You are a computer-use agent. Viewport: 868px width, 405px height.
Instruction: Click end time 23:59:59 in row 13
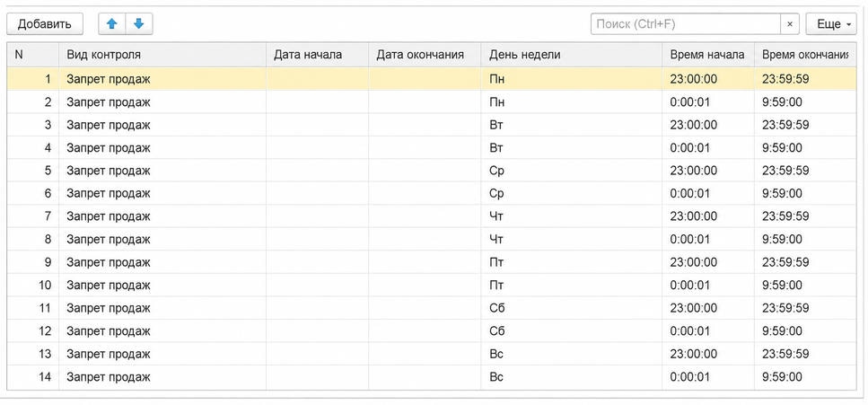click(805, 354)
